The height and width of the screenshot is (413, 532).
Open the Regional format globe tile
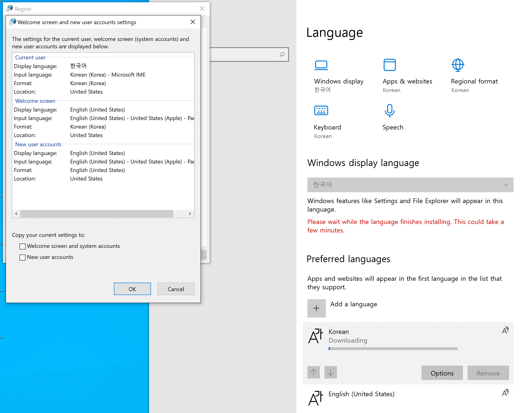click(x=458, y=65)
